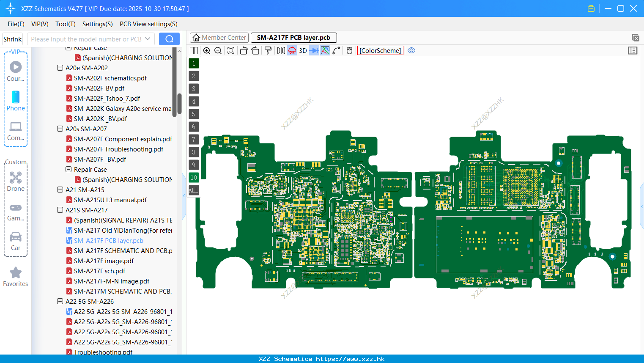Open the File(F) menu
644x363 pixels.
click(16, 24)
